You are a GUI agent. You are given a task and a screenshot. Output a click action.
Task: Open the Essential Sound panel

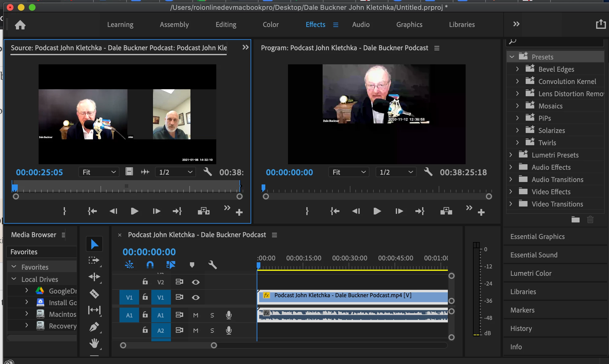click(534, 255)
